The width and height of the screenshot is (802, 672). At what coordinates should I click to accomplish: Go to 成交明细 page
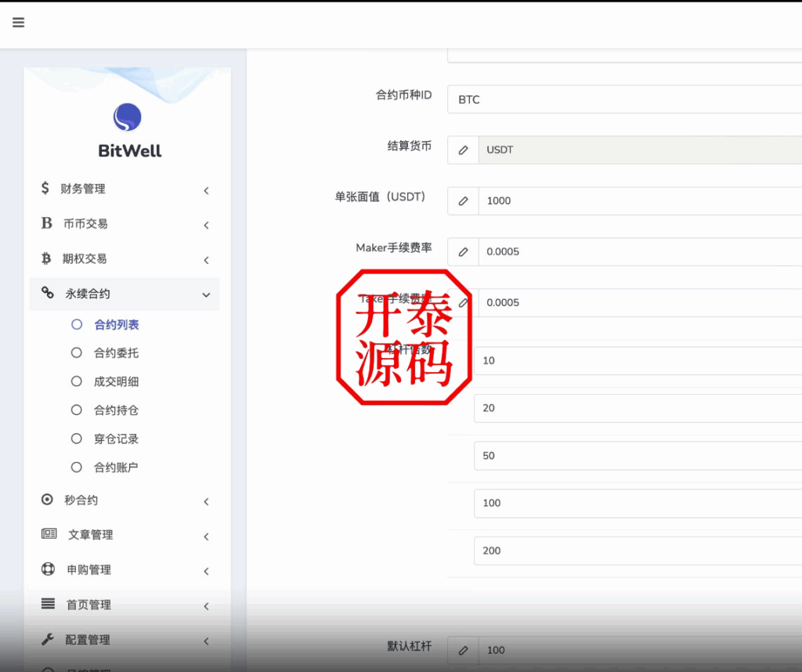(117, 381)
